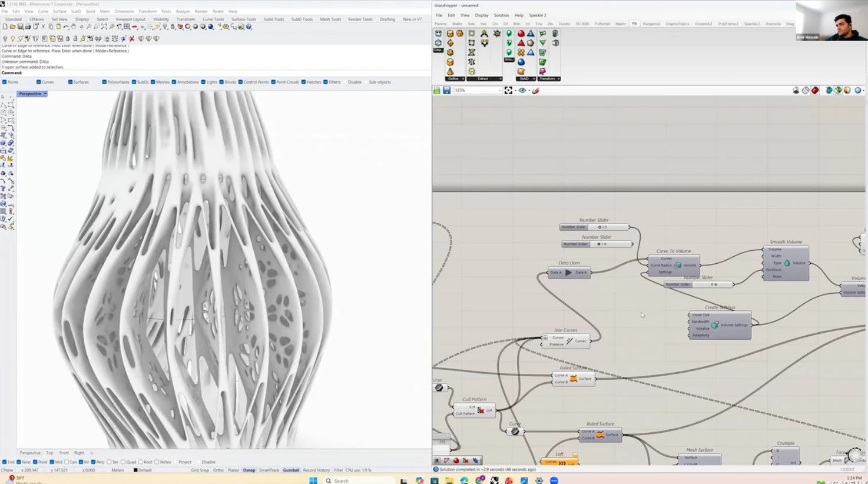Screen dimensions: 868x484
Task: Click the blue sphere SubD component icon
Action: pyautogui.click(x=521, y=62)
